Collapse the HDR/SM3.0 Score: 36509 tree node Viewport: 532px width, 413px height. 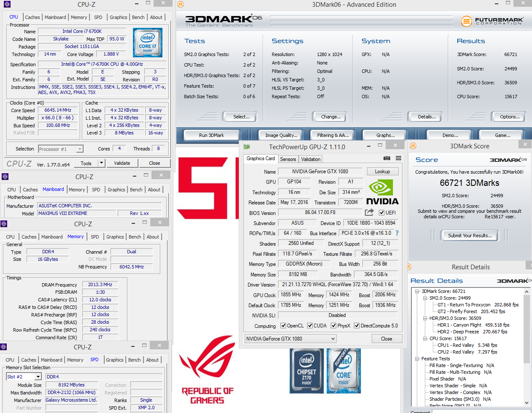(425, 318)
